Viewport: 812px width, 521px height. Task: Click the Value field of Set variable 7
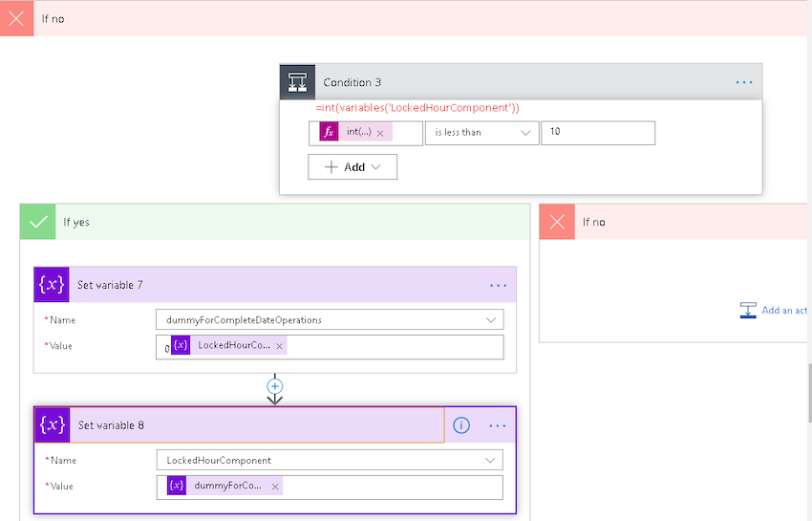coord(330,347)
